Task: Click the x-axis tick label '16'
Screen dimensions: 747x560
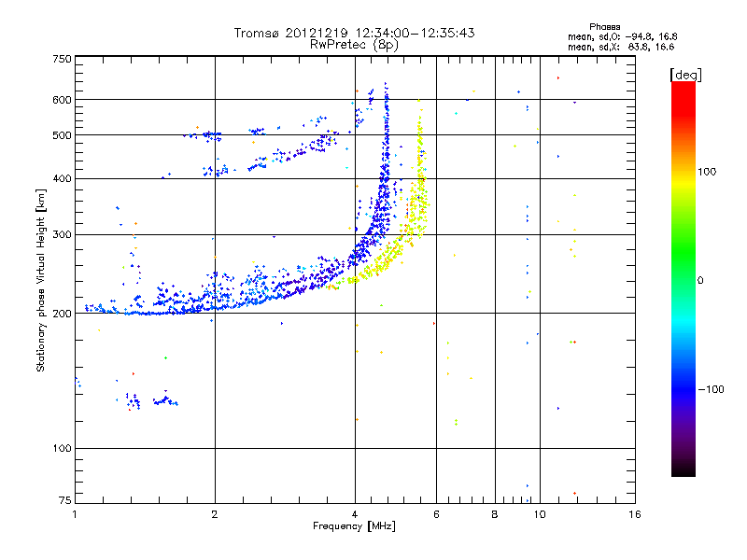Action: point(635,514)
